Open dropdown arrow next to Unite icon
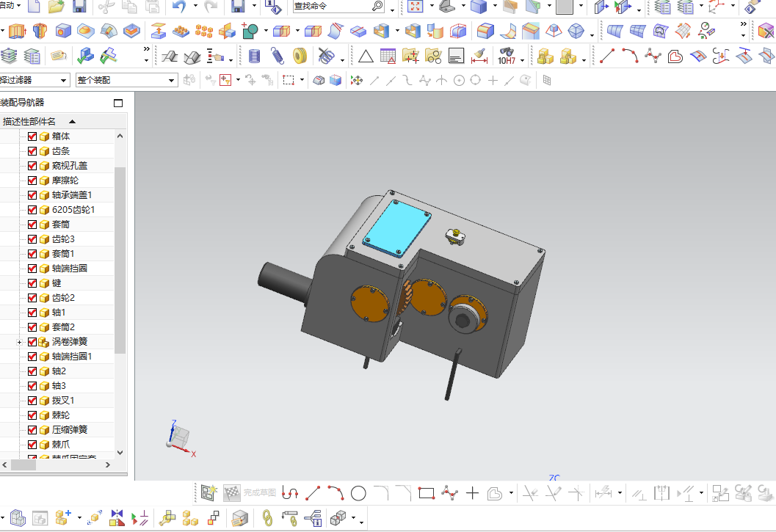776x532 pixels. [x=266, y=31]
